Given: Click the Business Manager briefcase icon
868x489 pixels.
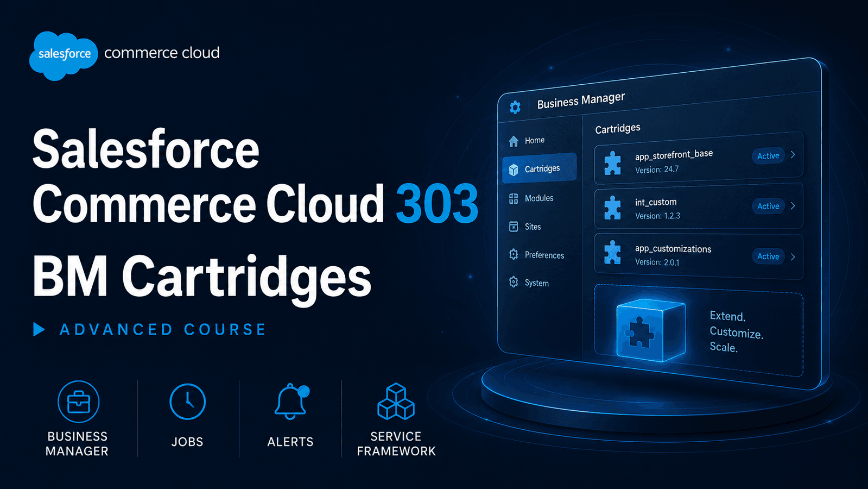Looking at the screenshot, I should tap(79, 402).
